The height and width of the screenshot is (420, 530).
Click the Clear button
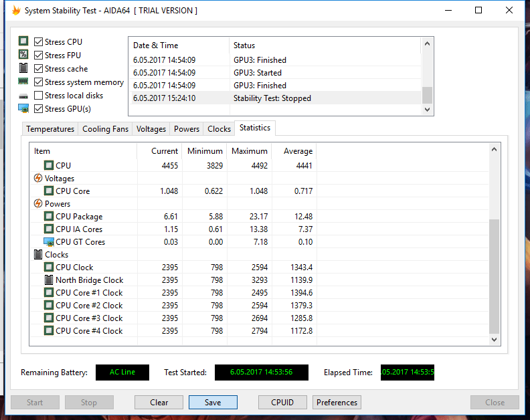click(x=159, y=402)
